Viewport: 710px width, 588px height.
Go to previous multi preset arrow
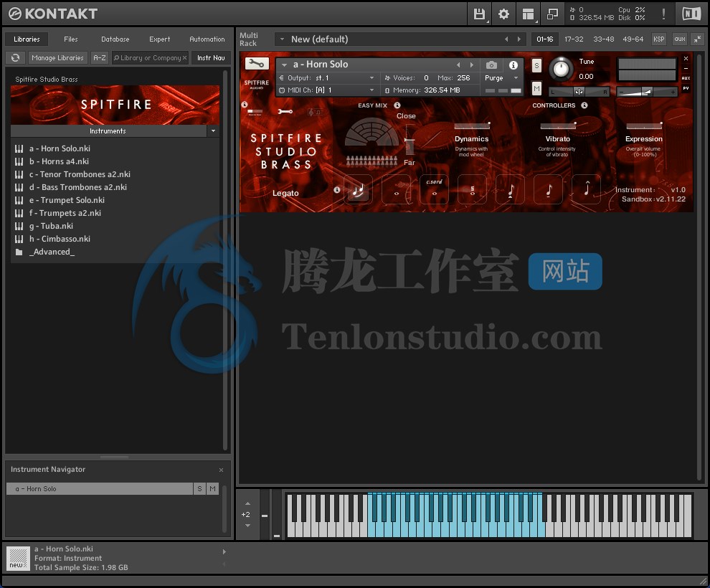506,39
